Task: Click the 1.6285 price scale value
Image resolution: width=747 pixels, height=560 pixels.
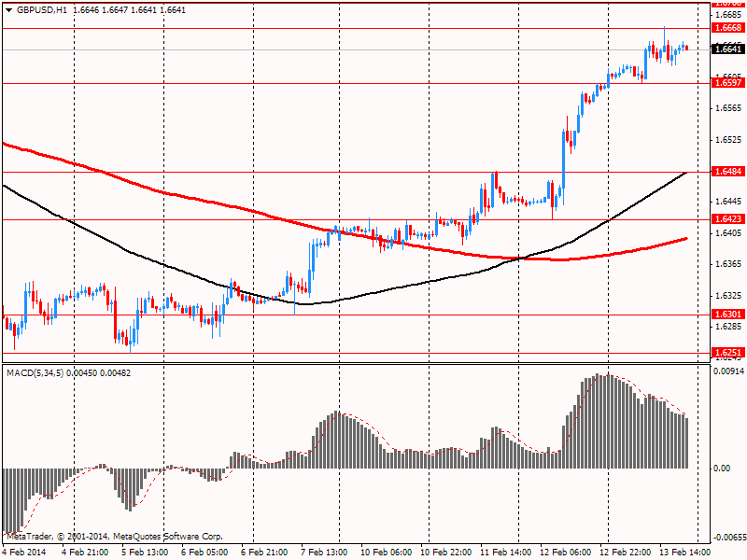Action: [728, 327]
